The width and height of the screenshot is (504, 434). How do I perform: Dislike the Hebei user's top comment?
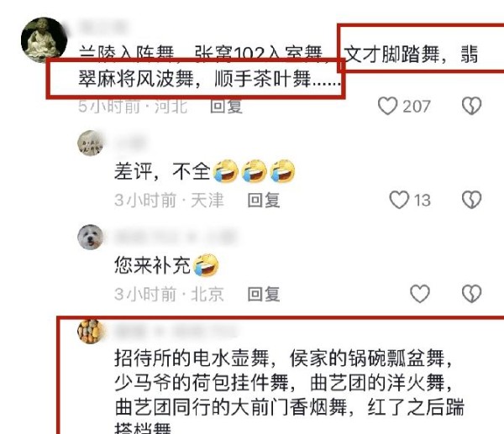tap(471, 106)
